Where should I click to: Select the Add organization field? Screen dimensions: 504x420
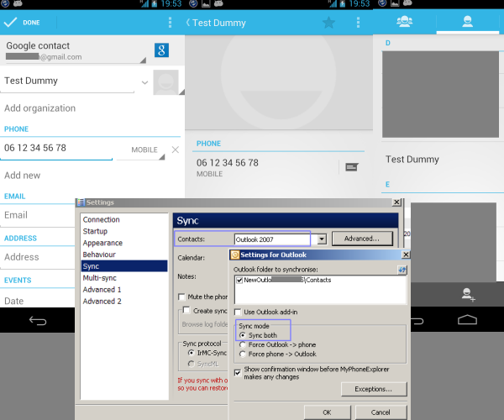[x=39, y=108]
